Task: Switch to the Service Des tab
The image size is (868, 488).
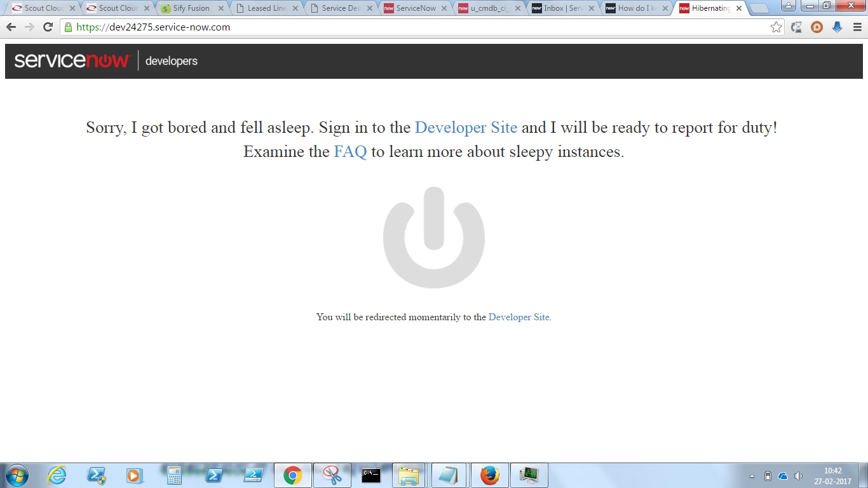Action: [341, 8]
